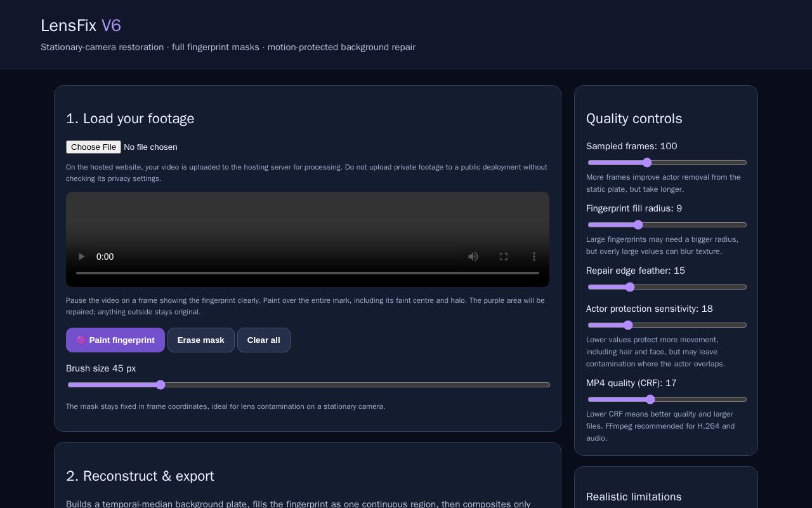The width and height of the screenshot is (812, 508).
Task: Click the '2. Reconstruct & export' heading
Action: point(140,476)
